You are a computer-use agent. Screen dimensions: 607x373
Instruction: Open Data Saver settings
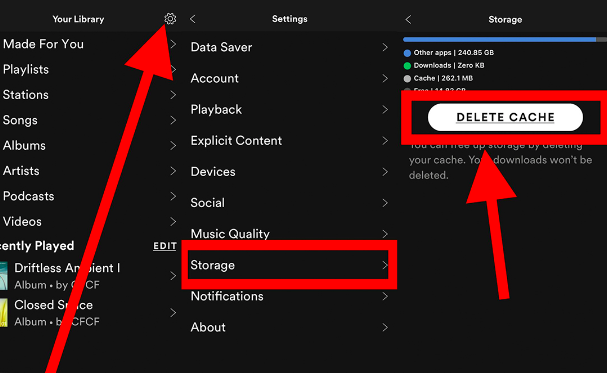(x=289, y=47)
